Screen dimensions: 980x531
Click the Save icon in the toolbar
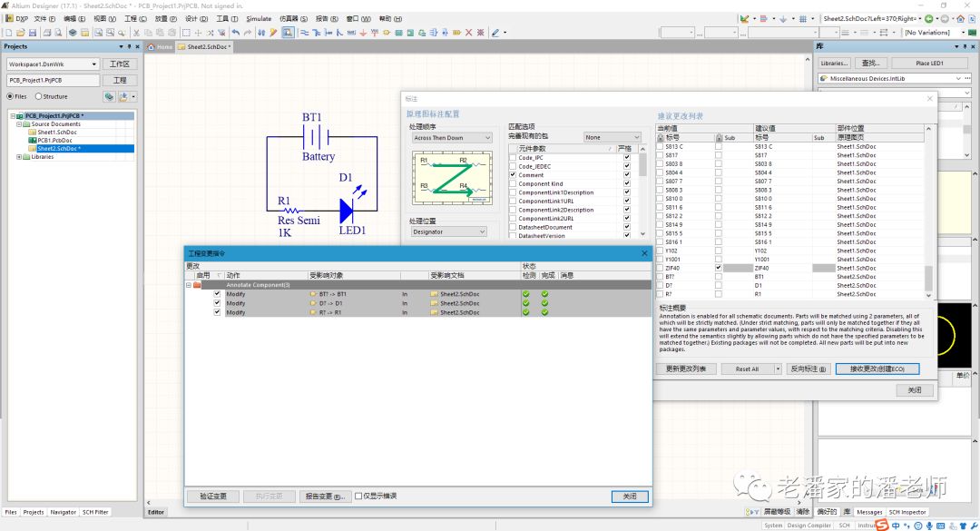coord(33,33)
